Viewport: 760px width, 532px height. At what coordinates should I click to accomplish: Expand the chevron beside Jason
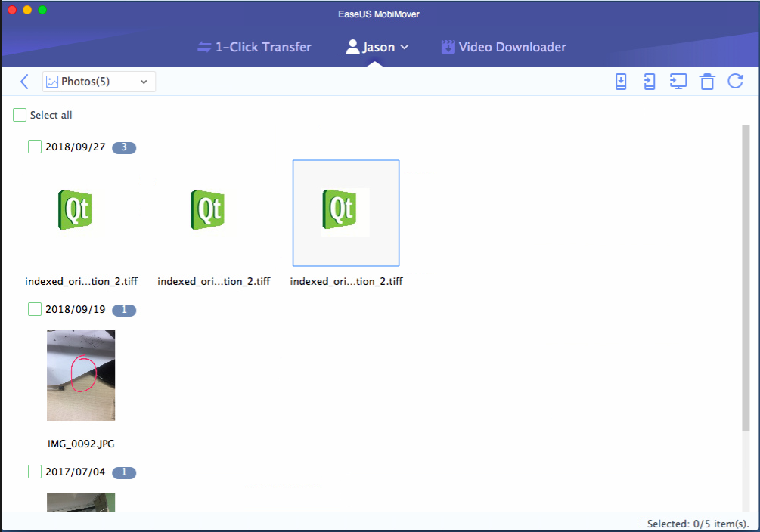(405, 47)
